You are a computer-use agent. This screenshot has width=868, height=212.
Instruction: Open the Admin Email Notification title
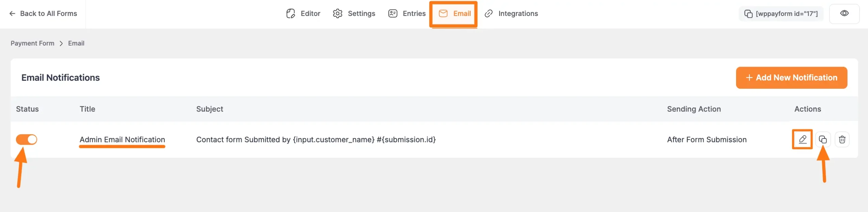click(122, 139)
